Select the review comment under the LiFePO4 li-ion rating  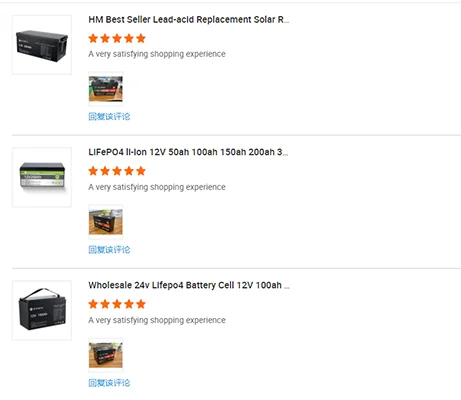(157, 187)
